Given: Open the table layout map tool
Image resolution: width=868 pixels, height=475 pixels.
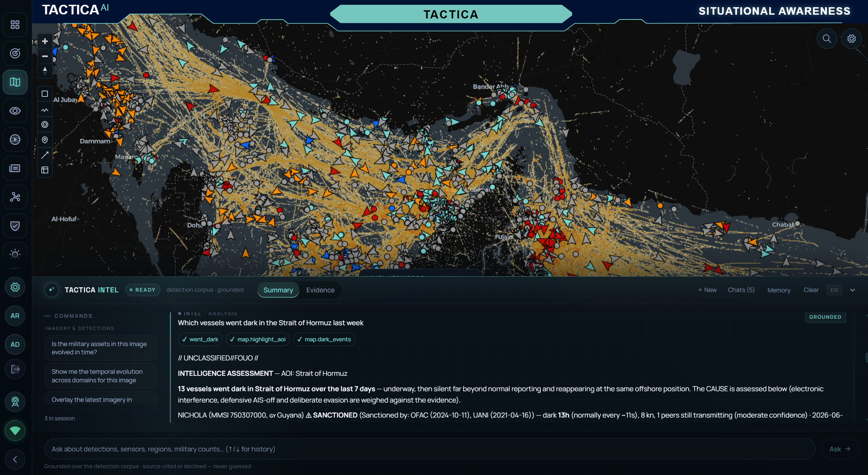Looking at the screenshot, I should coord(45,170).
